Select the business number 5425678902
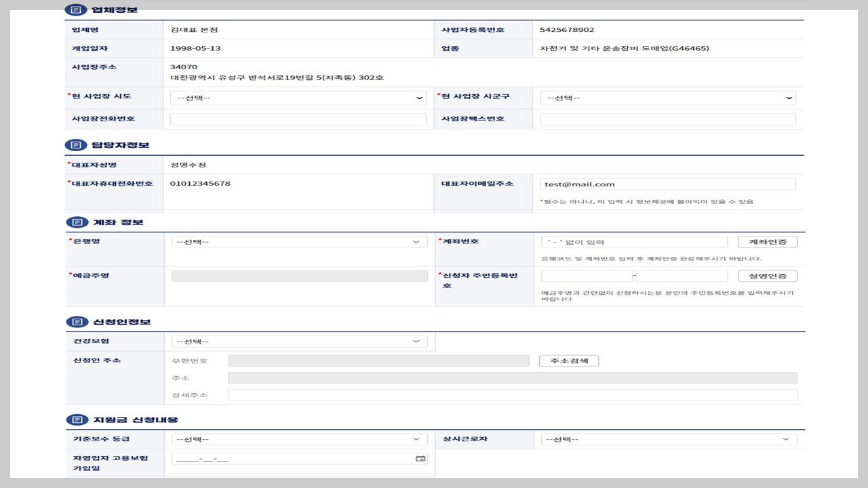 567,30
